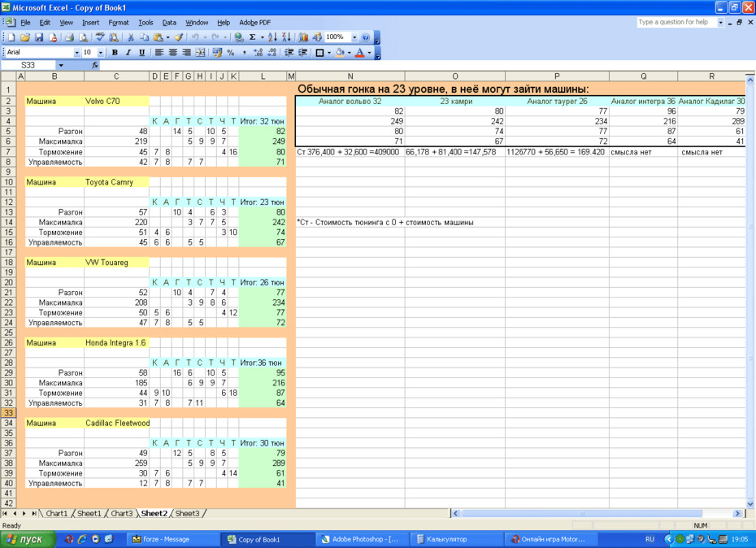The image size is (756, 548).
Task: Click the Insert Hyperlink icon
Action: click(x=238, y=37)
